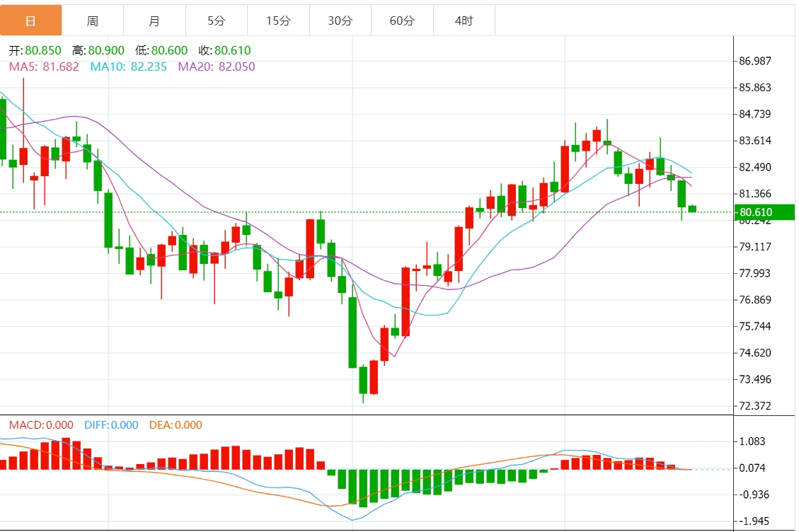Click the closing price label 收:80.610
The width and height of the screenshot is (799, 532).
225,50
